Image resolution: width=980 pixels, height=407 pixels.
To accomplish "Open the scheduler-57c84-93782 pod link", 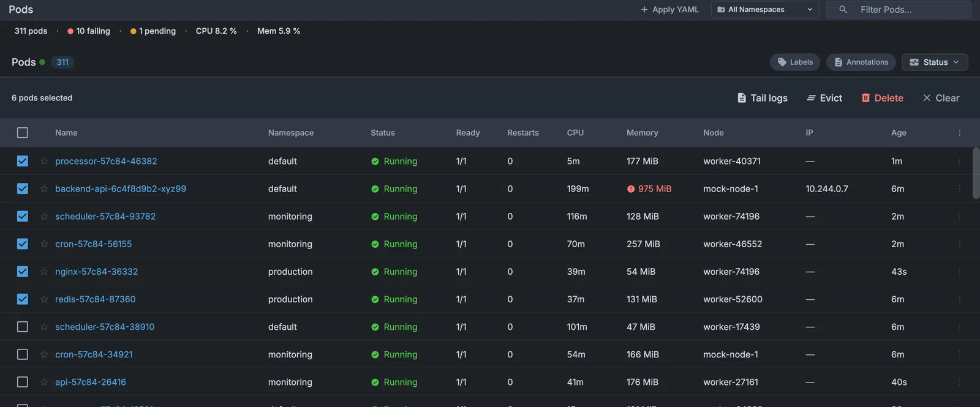I will (105, 216).
